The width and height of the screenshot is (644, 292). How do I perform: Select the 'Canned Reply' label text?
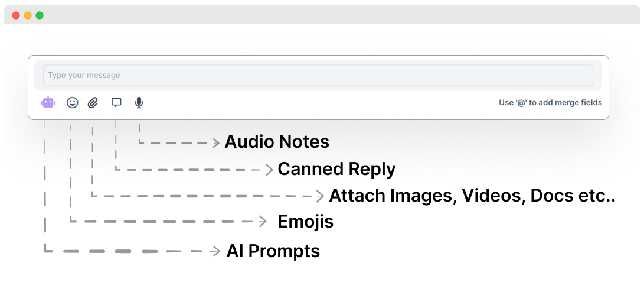[336, 169]
